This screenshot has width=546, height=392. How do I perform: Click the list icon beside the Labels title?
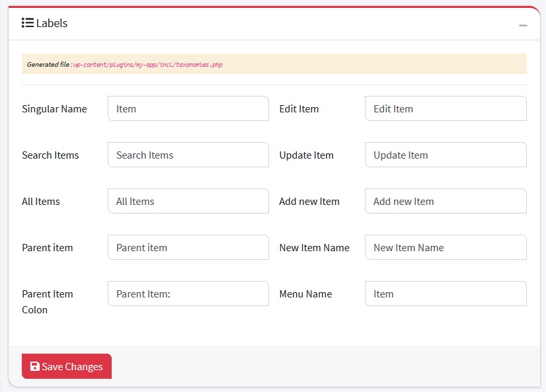(x=27, y=23)
